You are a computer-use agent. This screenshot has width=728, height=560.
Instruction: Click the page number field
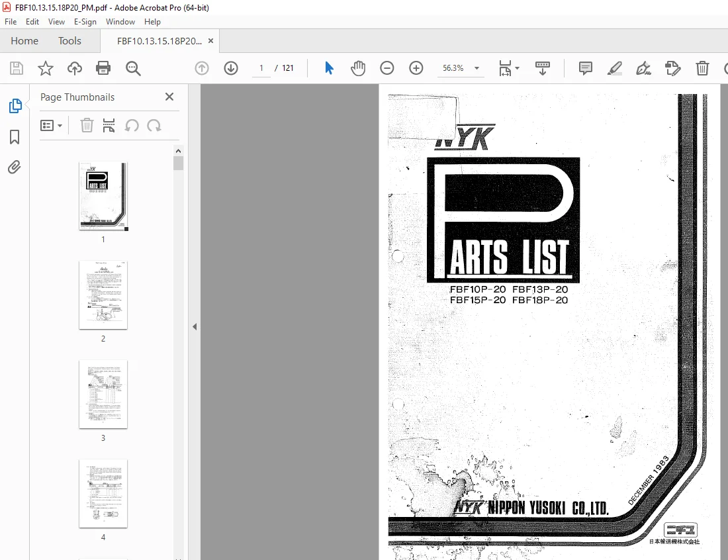pos(261,68)
